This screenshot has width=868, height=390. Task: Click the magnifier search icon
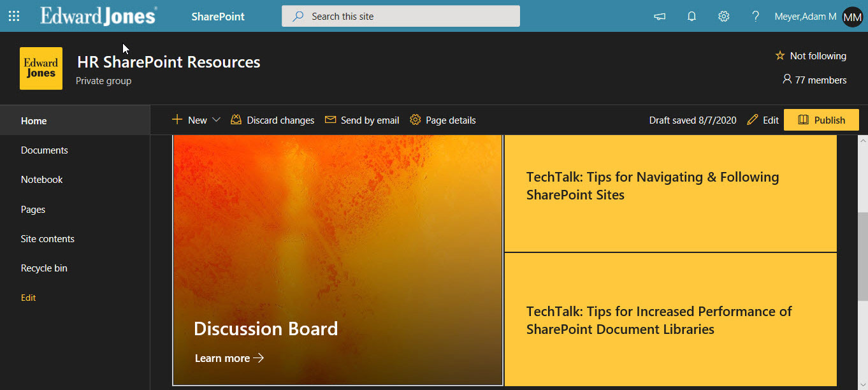(x=298, y=17)
